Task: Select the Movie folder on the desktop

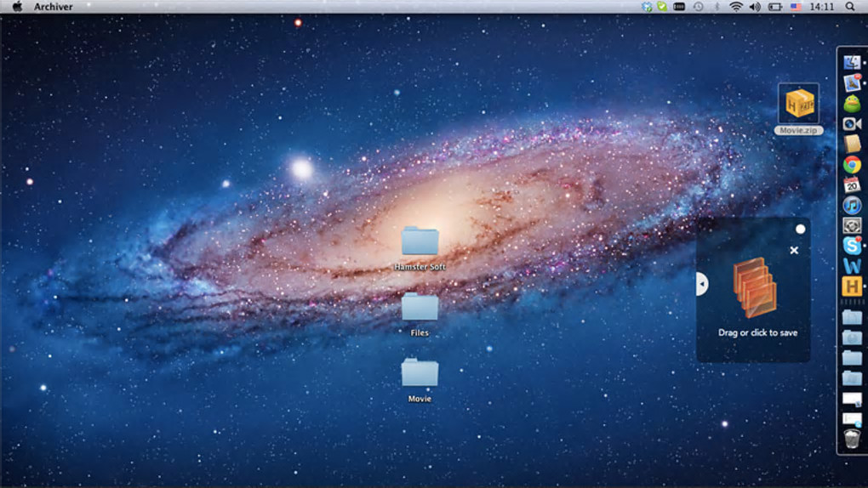Action: 420,380
